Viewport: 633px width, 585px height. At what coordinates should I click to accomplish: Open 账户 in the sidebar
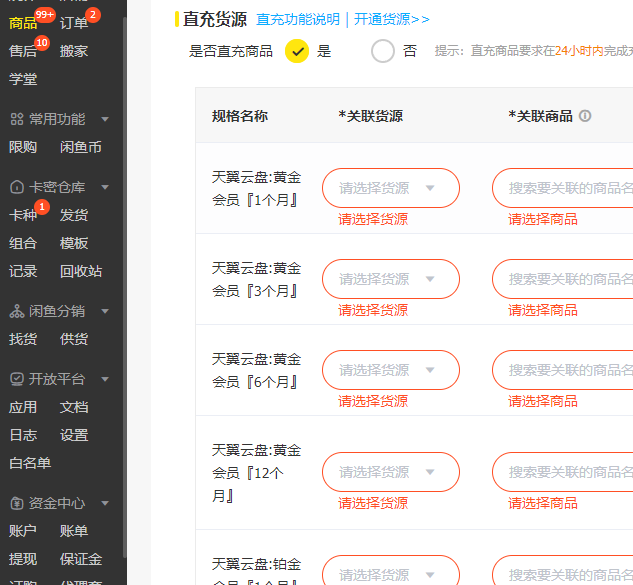(x=23, y=531)
